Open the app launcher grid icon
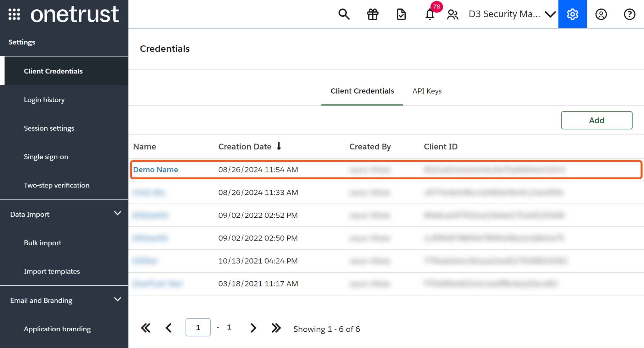This screenshot has height=348, width=644. [x=14, y=14]
